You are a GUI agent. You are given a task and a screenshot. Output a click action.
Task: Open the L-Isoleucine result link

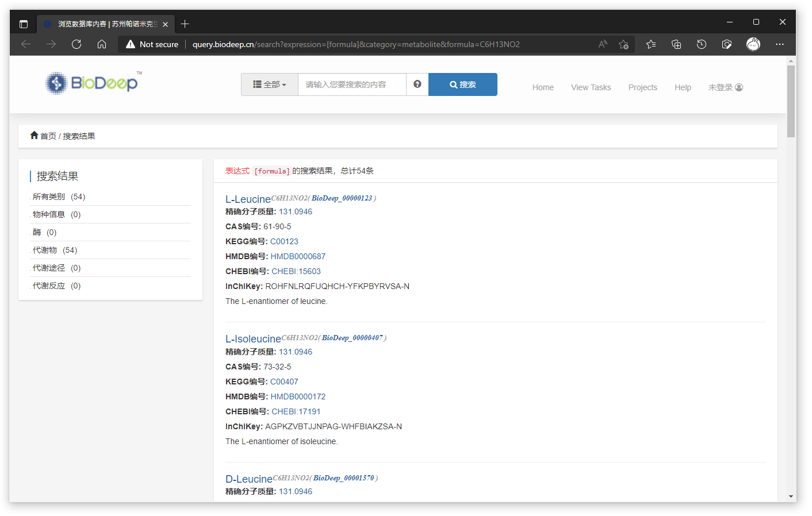coord(253,339)
